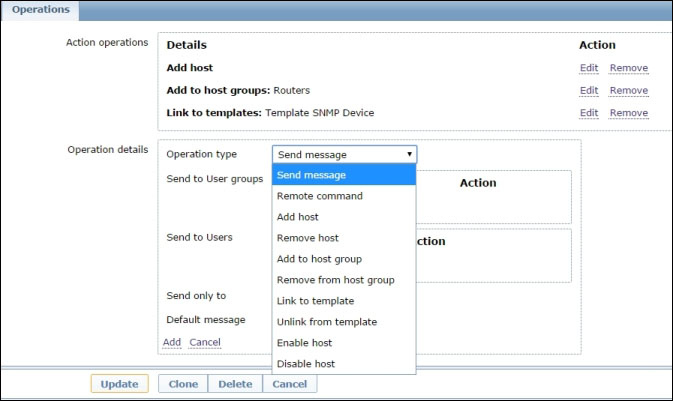Edit the Add host operation
The image size is (673, 401).
pyautogui.click(x=589, y=68)
